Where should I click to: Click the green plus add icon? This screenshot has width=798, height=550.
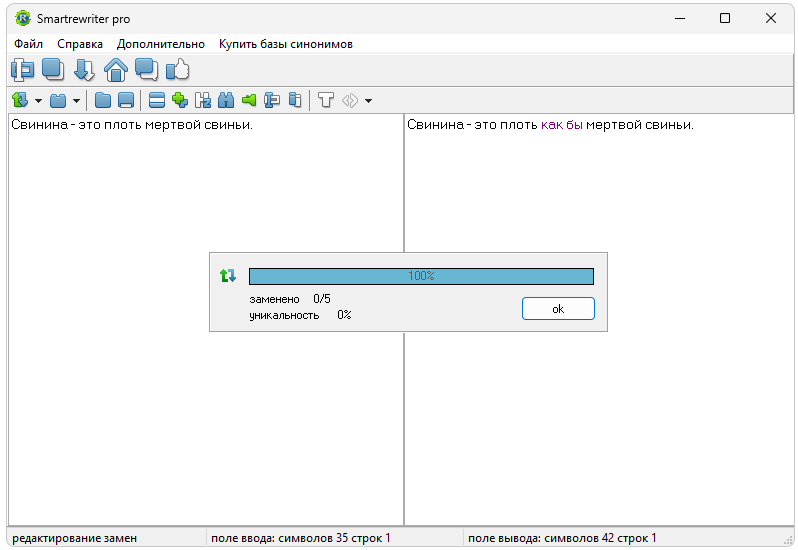click(180, 100)
